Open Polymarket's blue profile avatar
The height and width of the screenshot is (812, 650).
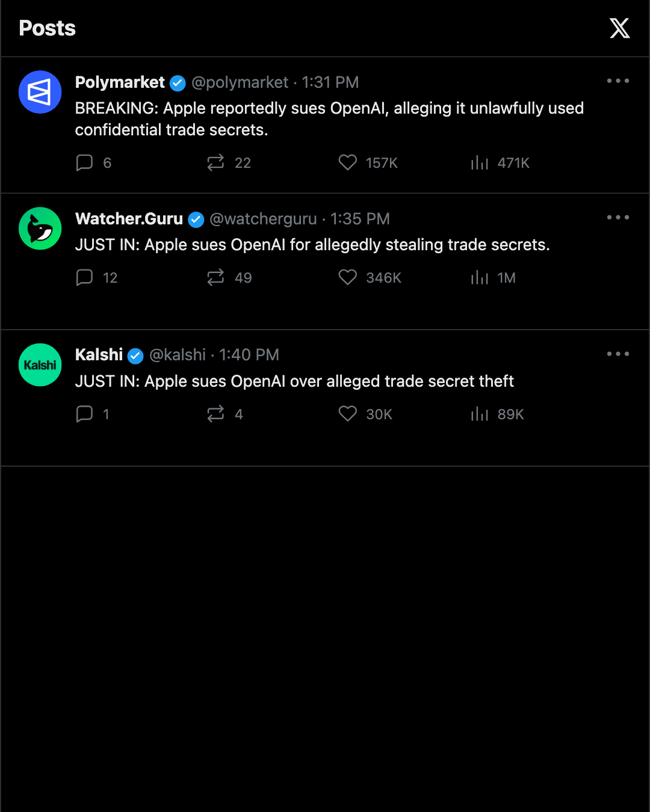40,92
